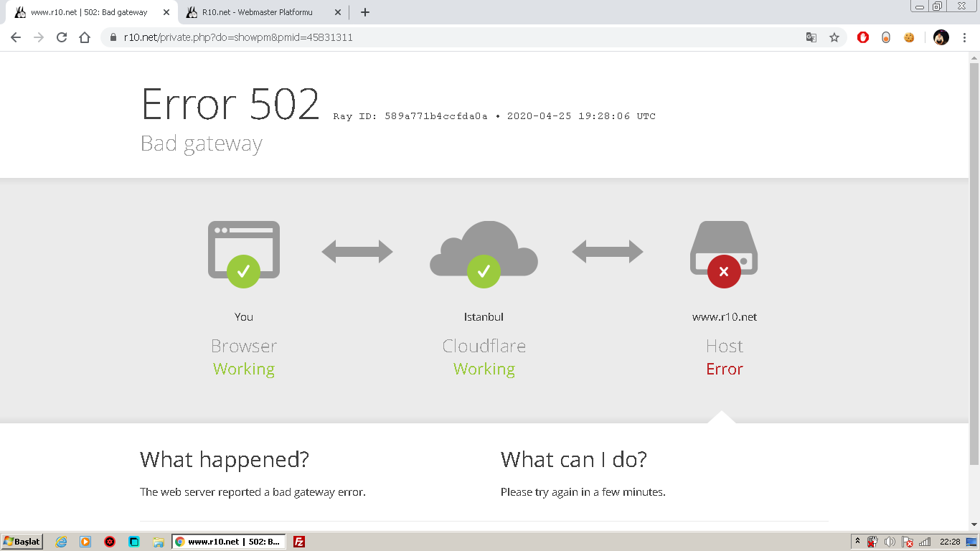Minimize the Chrome window
The width and height of the screenshot is (980, 551).
pyautogui.click(x=920, y=6)
